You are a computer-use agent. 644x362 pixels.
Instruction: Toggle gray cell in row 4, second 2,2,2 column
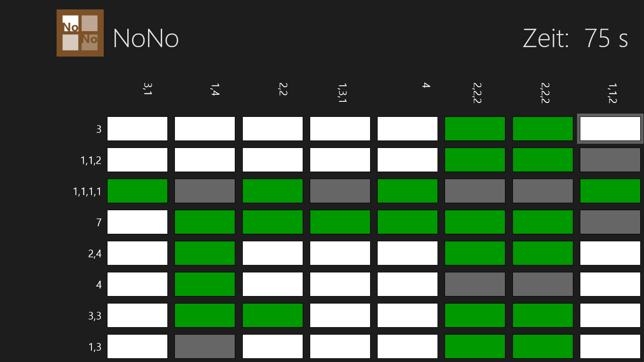point(543,284)
